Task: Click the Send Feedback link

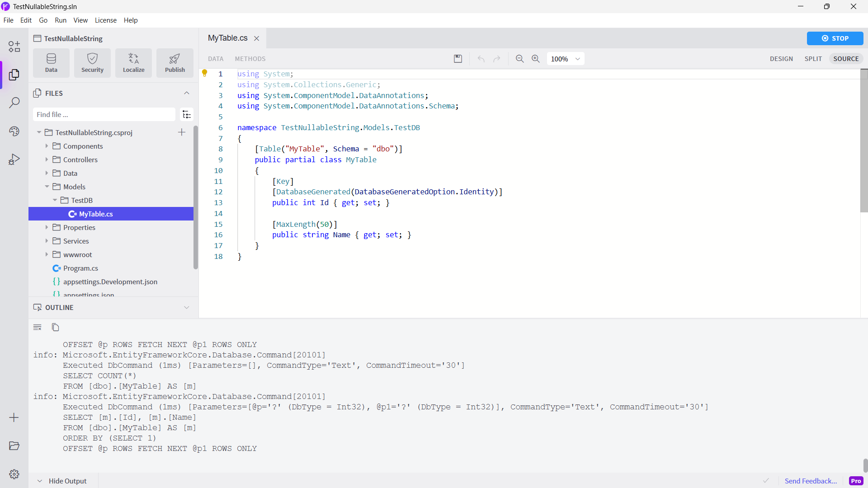Action: [x=811, y=481]
